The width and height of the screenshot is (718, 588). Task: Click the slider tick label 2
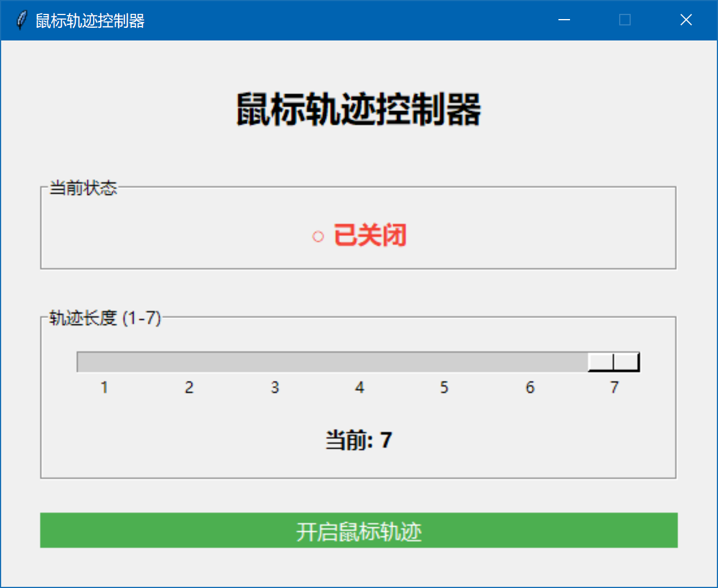[x=189, y=387]
